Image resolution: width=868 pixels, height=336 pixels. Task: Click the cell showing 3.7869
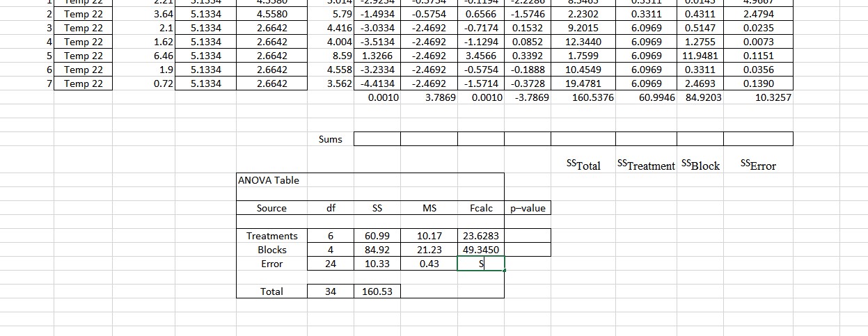click(x=429, y=98)
